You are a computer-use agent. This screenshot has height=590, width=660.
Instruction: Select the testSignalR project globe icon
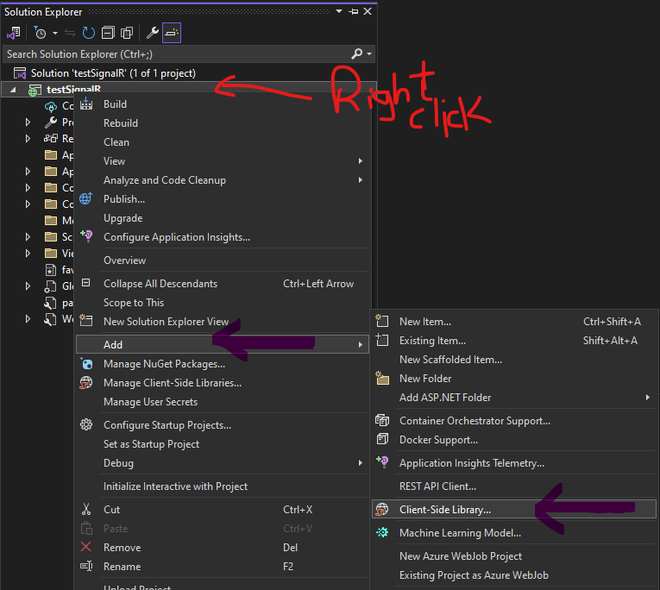point(35,90)
